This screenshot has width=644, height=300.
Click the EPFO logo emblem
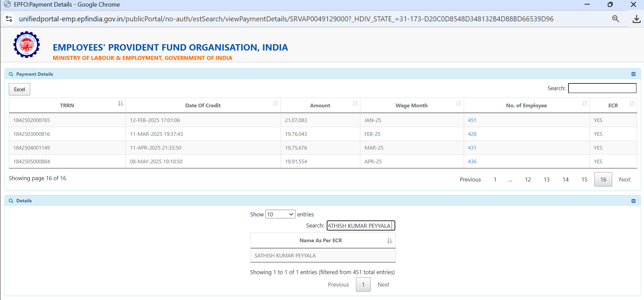pyautogui.click(x=26, y=45)
